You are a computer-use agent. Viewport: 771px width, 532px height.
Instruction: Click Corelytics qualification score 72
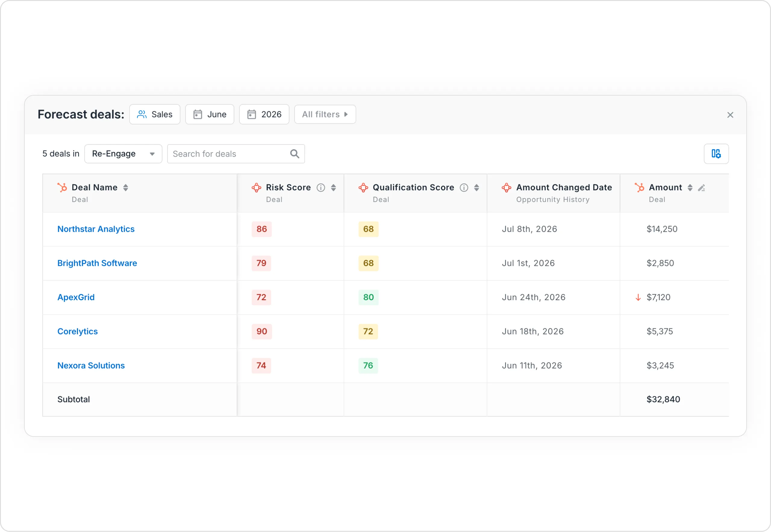368,331
